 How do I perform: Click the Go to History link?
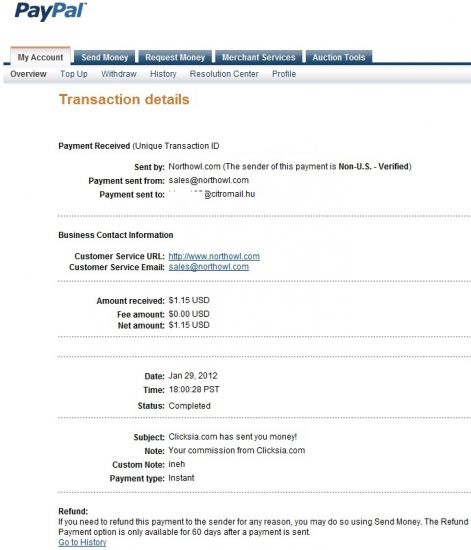coord(82,542)
